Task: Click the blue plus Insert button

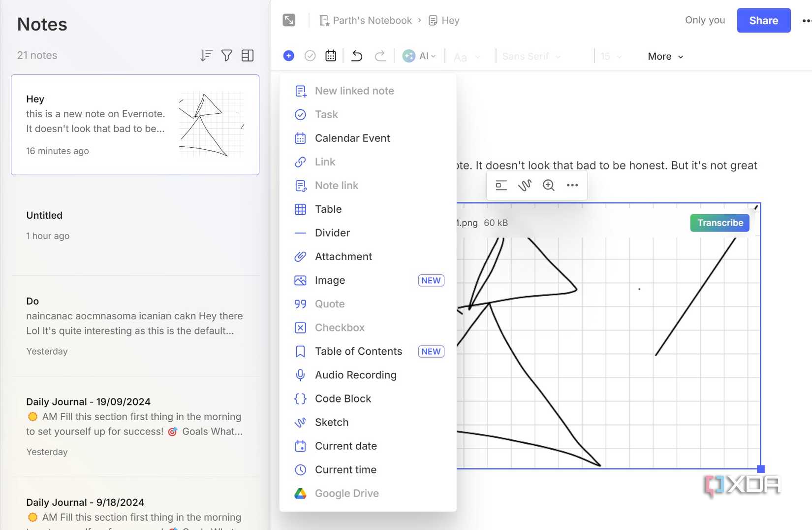Action: coord(289,56)
